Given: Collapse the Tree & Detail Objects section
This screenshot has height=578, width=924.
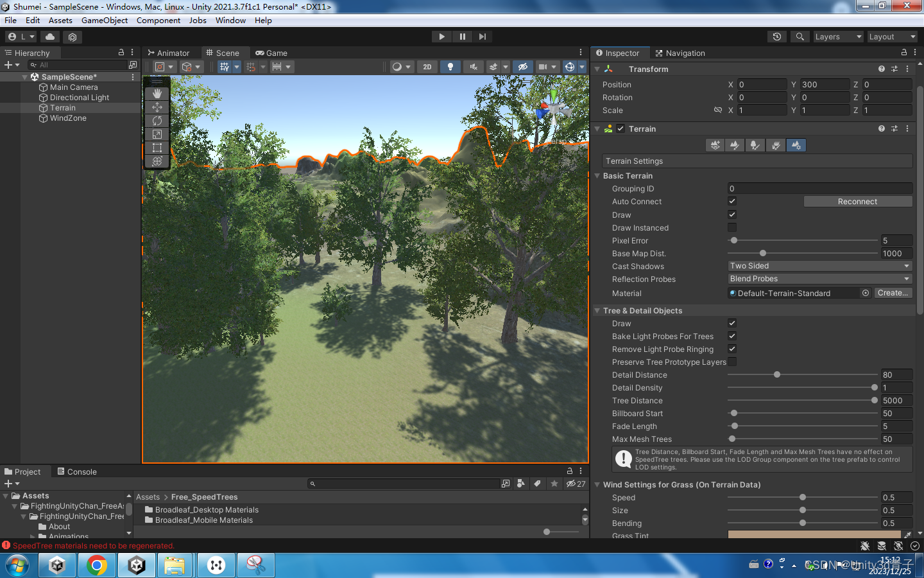Looking at the screenshot, I should click(x=597, y=310).
